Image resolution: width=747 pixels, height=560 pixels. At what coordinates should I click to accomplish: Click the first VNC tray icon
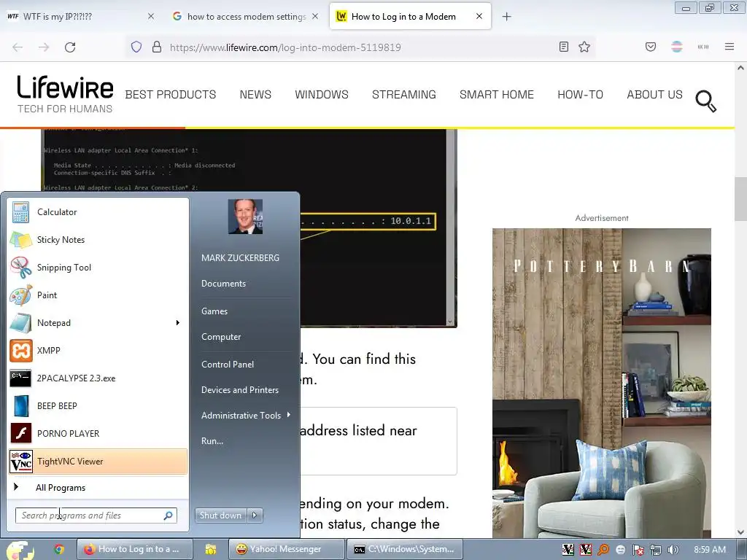click(x=568, y=550)
